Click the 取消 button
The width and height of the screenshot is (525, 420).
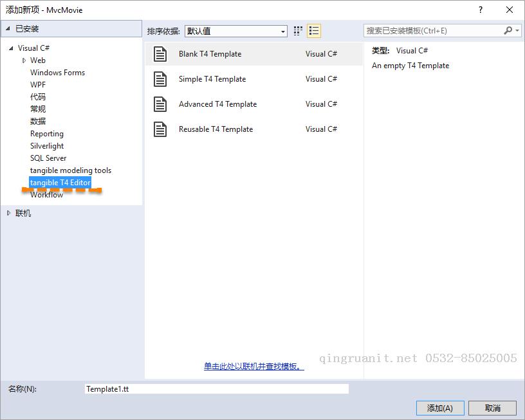point(493,408)
